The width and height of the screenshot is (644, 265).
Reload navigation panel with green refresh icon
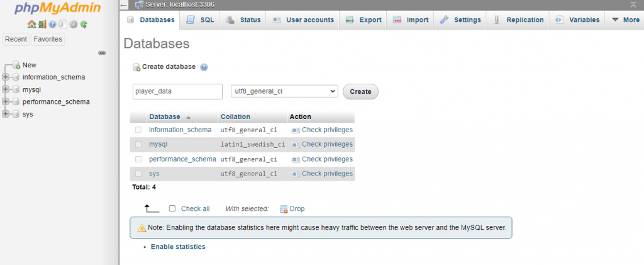click(84, 25)
